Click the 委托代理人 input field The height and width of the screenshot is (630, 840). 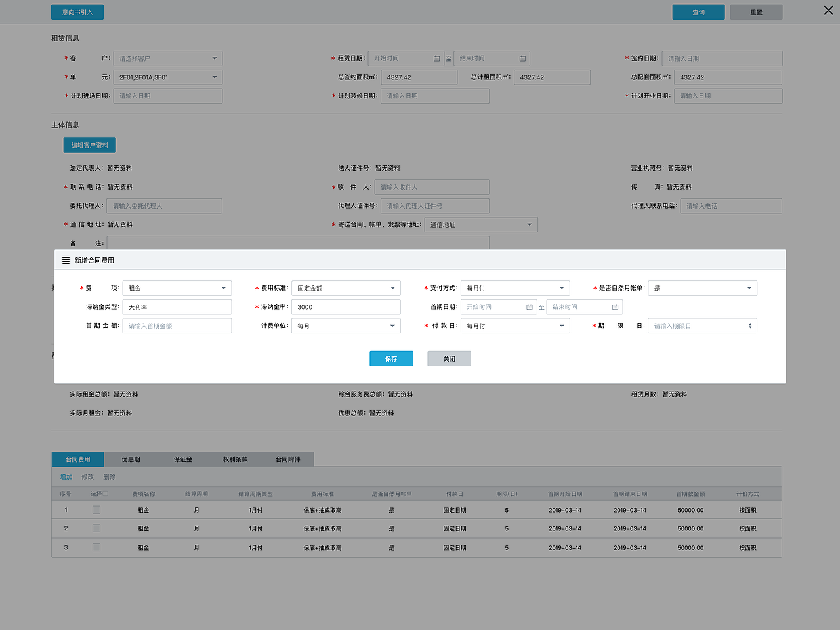[x=164, y=206]
